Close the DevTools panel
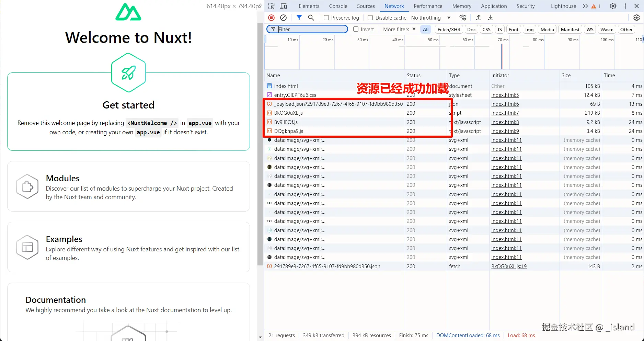644x341 pixels. [636, 6]
